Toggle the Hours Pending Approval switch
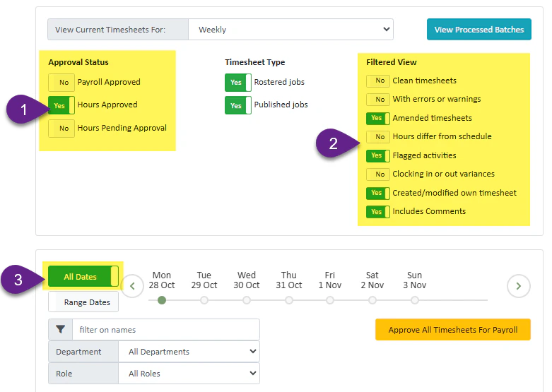The height and width of the screenshot is (392, 552). 61,129
